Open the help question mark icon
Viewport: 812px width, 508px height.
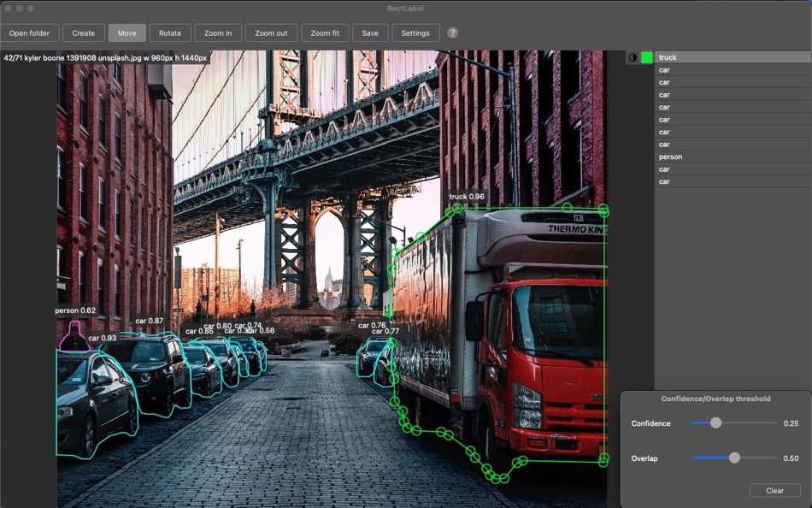click(453, 32)
